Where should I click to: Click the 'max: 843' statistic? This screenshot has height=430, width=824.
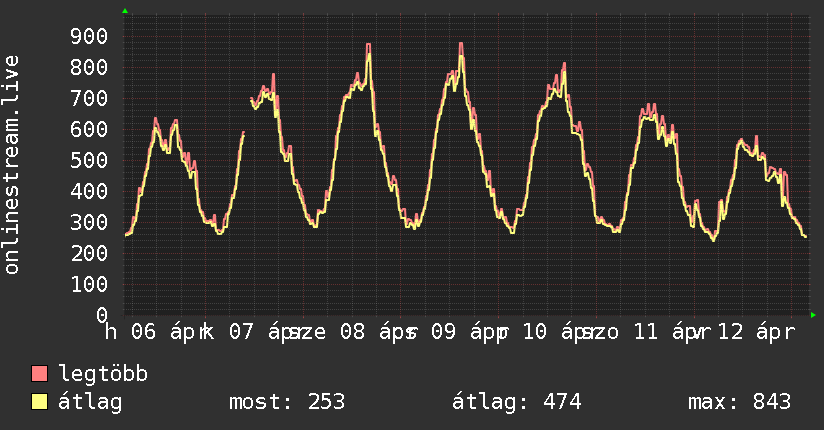point(739,403)
